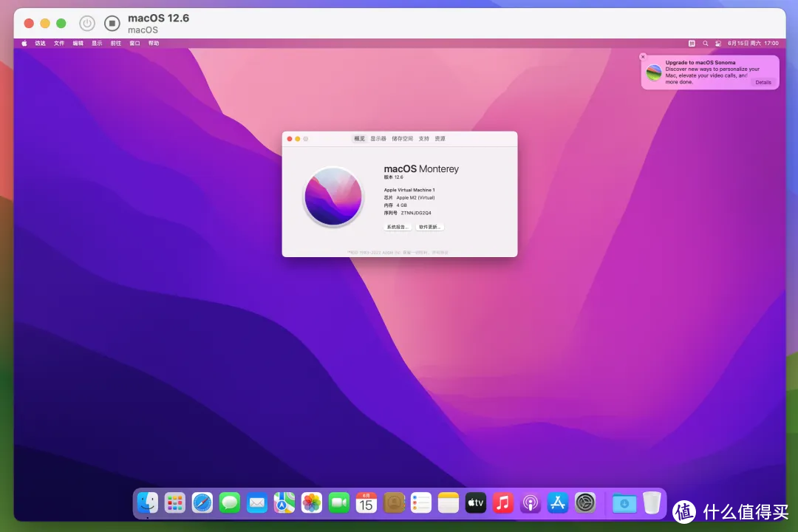798x532 pixels.
Task: Click the "Upgrade to macOS Sonoma" title
Action: [700, 63]
